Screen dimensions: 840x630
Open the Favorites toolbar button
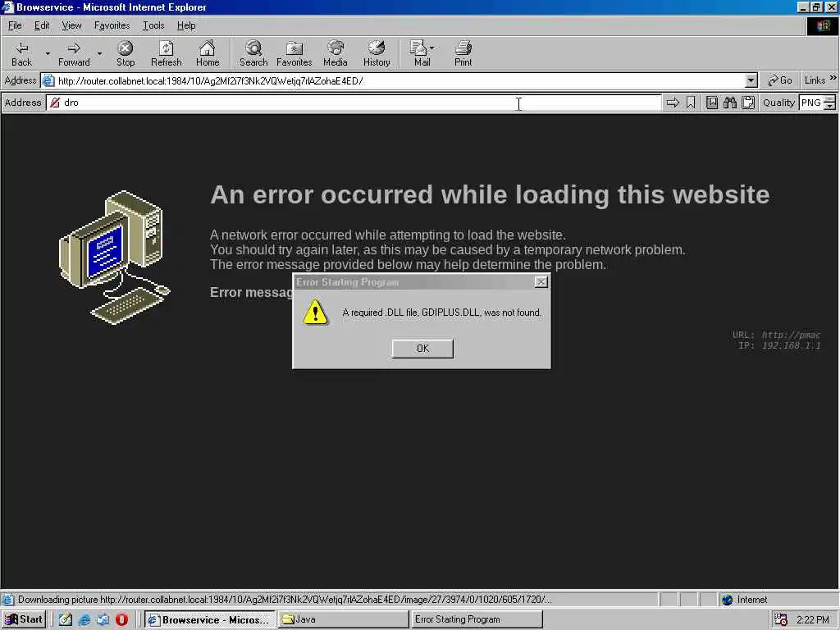click(294, 53)
